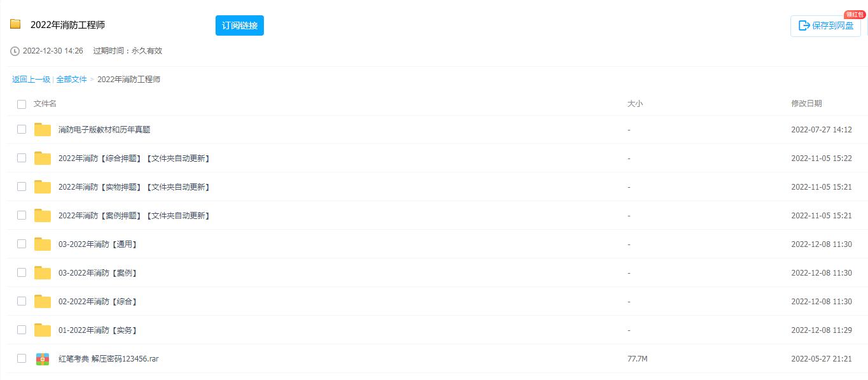
Task: Click the folder icon for 2022年消防【实物押题】
Action: point(43,187)
